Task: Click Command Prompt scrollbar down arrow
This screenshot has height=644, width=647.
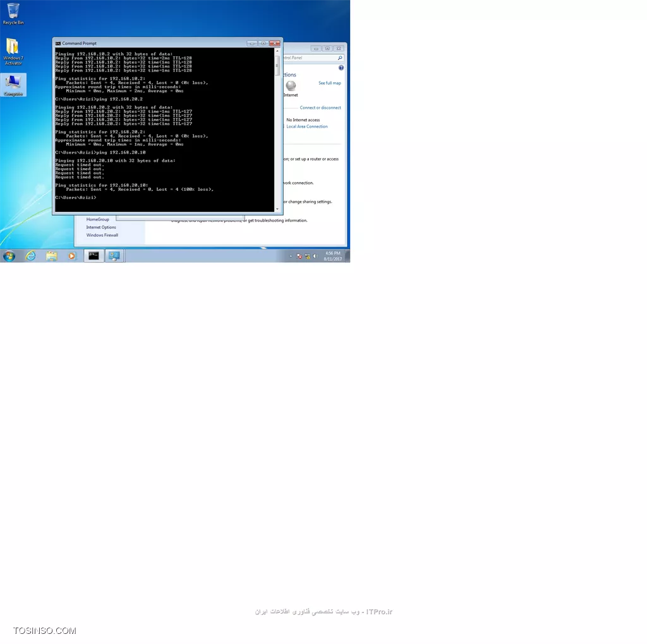Action: (277, 209)
